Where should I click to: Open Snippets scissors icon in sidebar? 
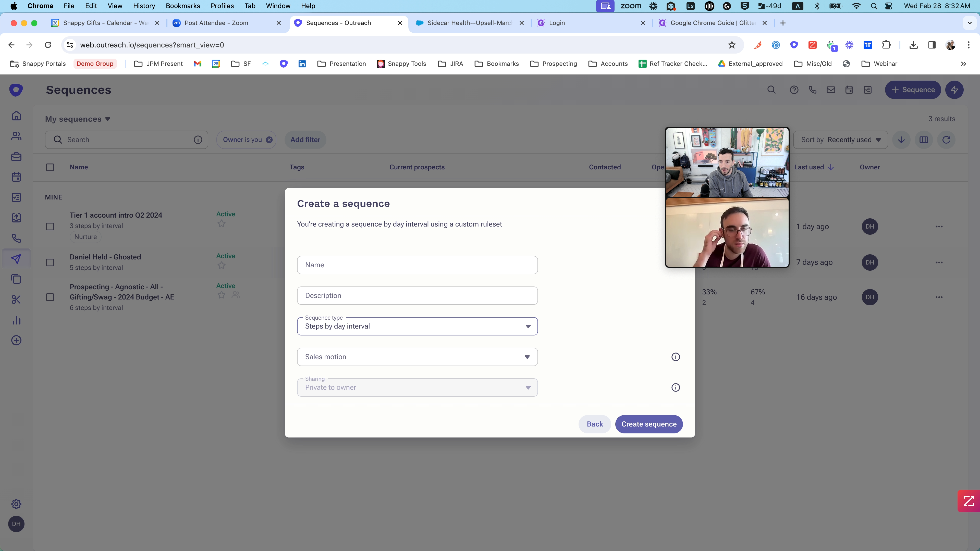click(16, 300)
